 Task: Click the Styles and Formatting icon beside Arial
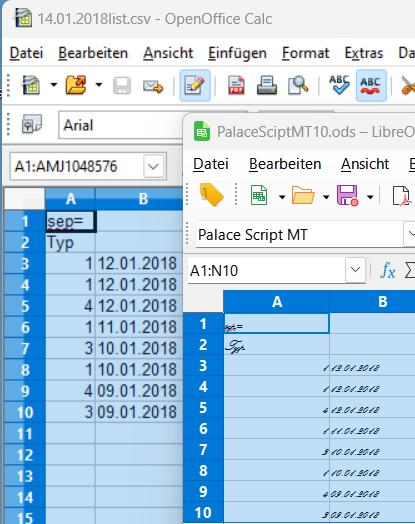pos(32,125)
